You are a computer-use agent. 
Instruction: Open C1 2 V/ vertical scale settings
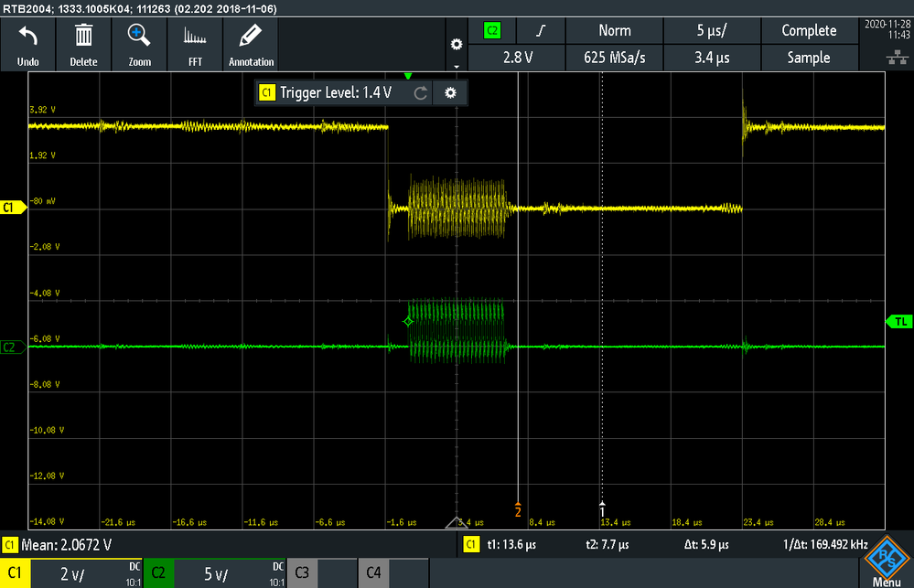tap(86, 573)
